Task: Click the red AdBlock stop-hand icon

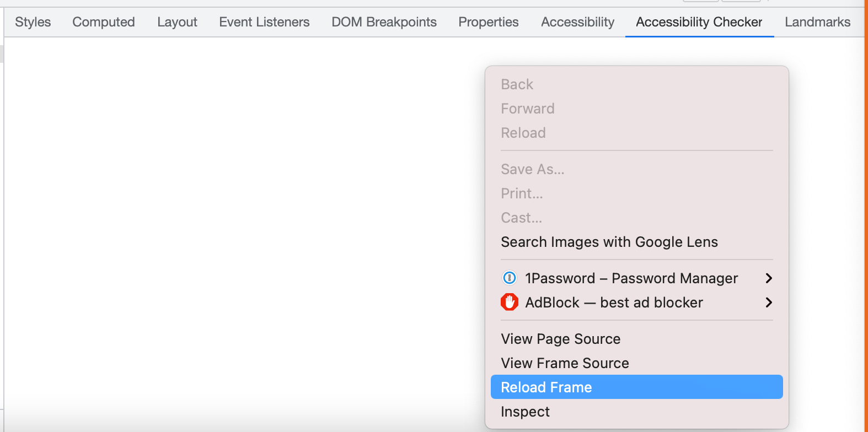Action: coord(509,302)
